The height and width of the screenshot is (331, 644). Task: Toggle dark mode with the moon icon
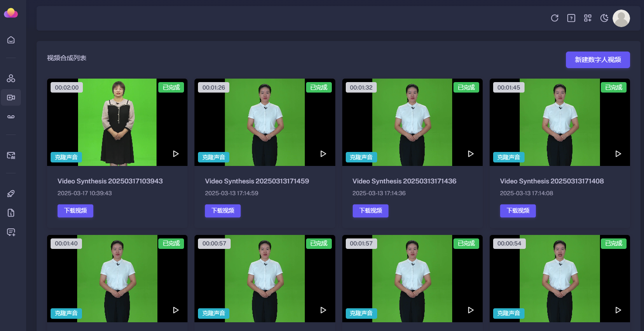(x=604, y=18)
